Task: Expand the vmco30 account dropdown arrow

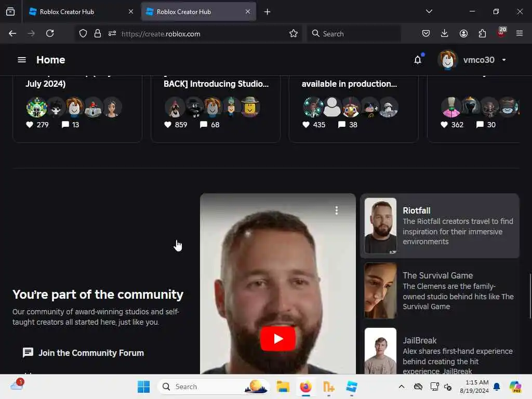Action: point(504,60)
